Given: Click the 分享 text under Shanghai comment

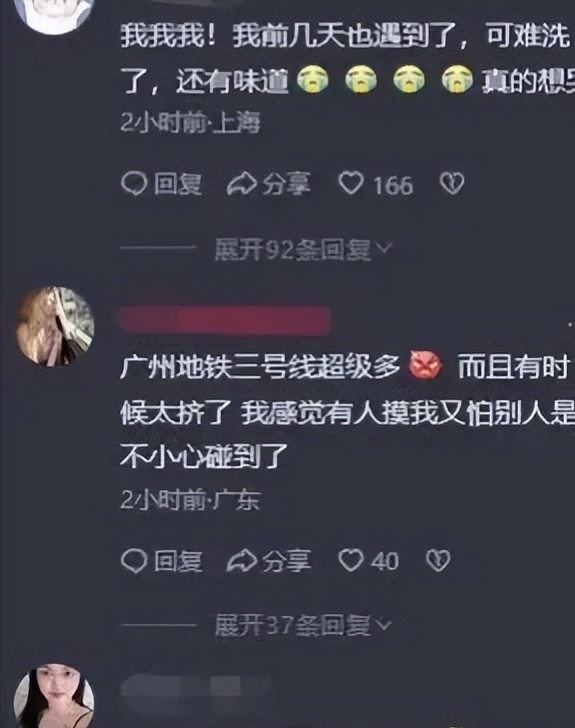Looking at the screenshot, I should (286, 183).
